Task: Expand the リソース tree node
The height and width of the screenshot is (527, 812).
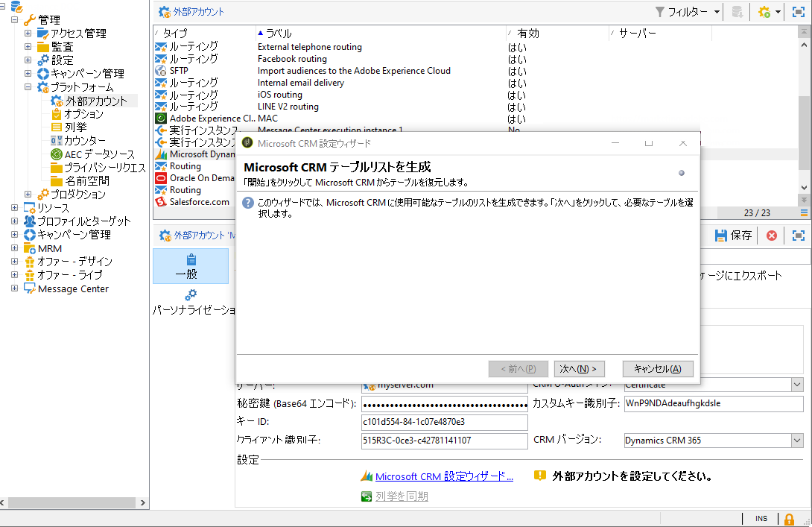Action: (14, 208)
